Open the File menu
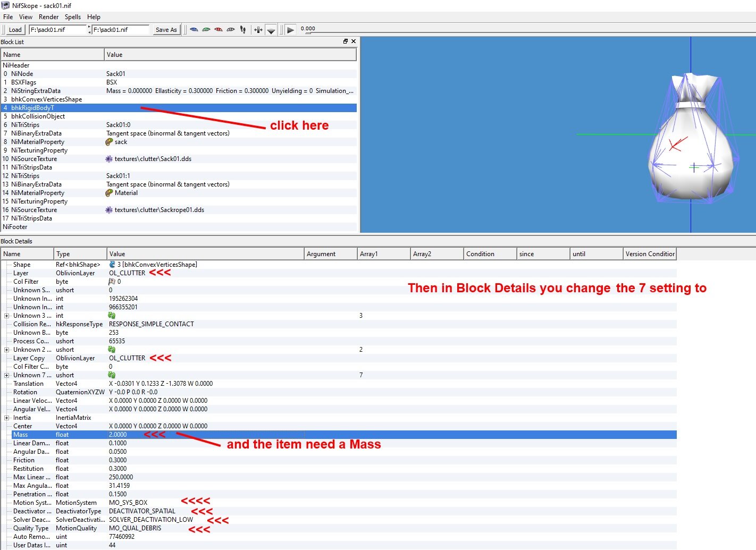 click(x=8, y=17)
